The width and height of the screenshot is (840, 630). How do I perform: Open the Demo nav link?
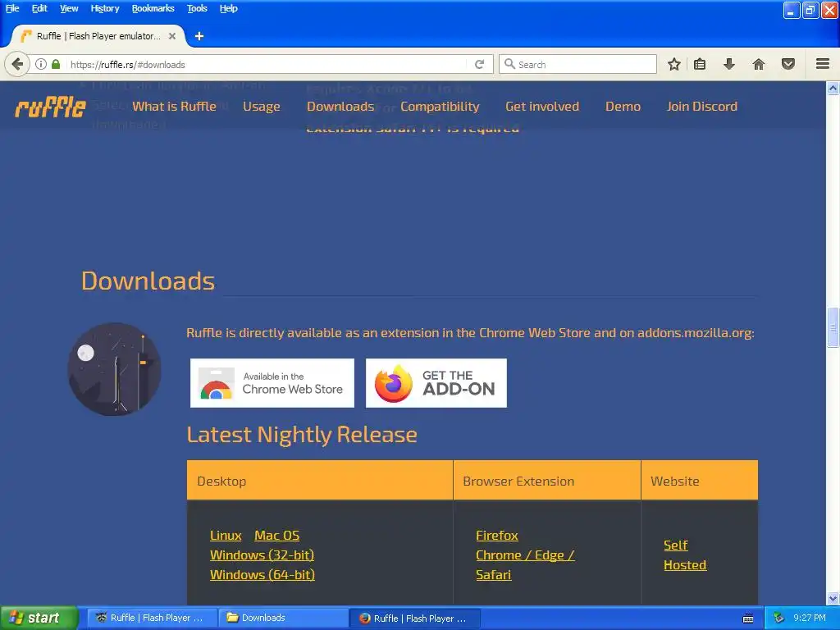pos(623,106)
